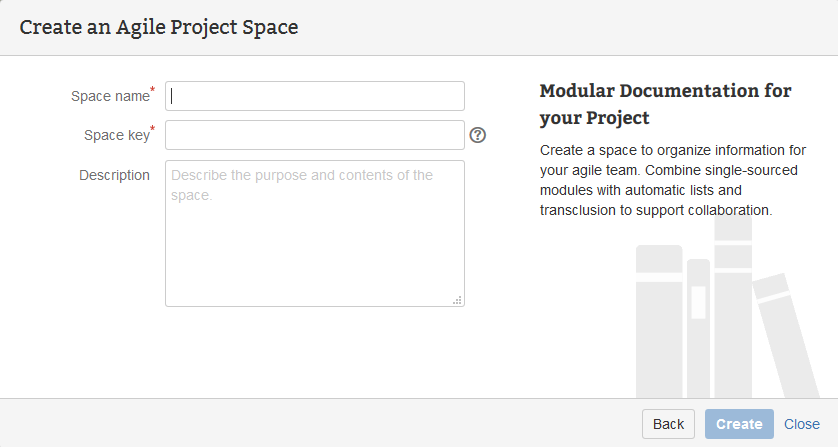Click the Description box resize handle
Viewport: 838px width, 447px height.
coord(458,300)
